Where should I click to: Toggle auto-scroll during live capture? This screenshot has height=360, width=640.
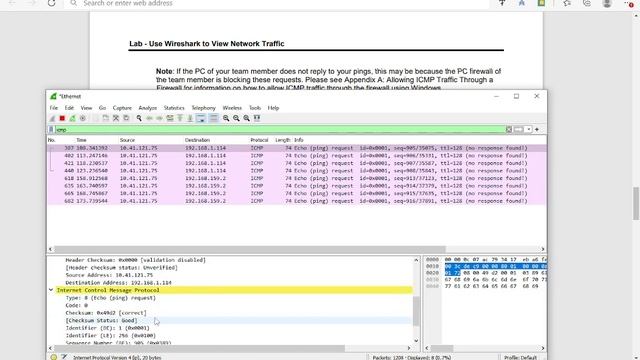click(201, 118)
